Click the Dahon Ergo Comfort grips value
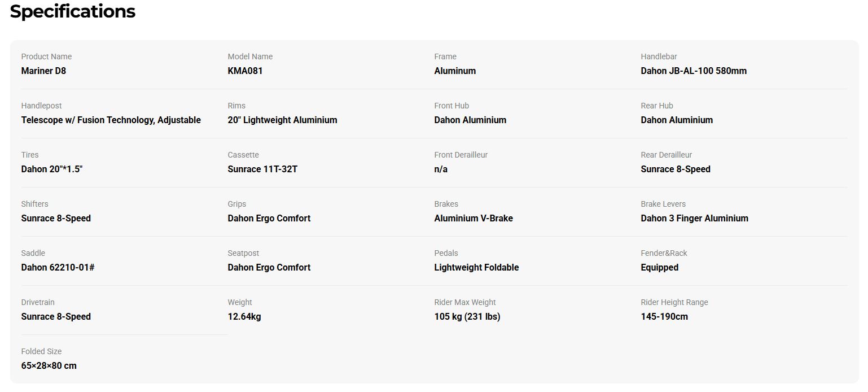 269,219
